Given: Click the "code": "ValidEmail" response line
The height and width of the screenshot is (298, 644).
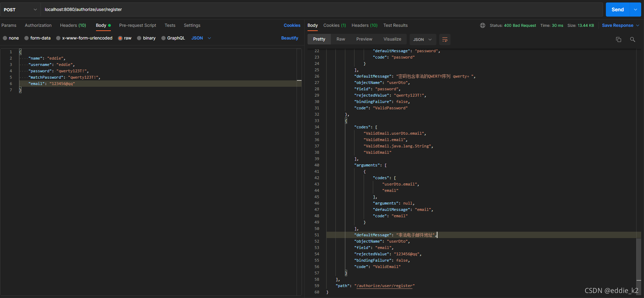Looking at the screenshot, I should (x=377, y=267).
